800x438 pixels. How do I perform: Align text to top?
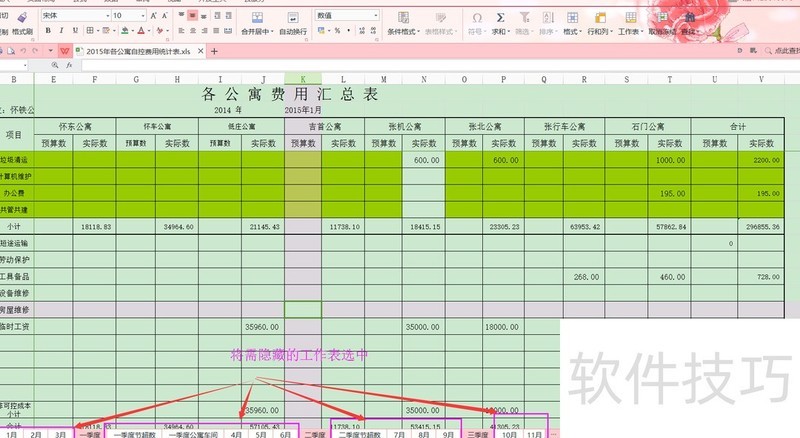point(181,16)
